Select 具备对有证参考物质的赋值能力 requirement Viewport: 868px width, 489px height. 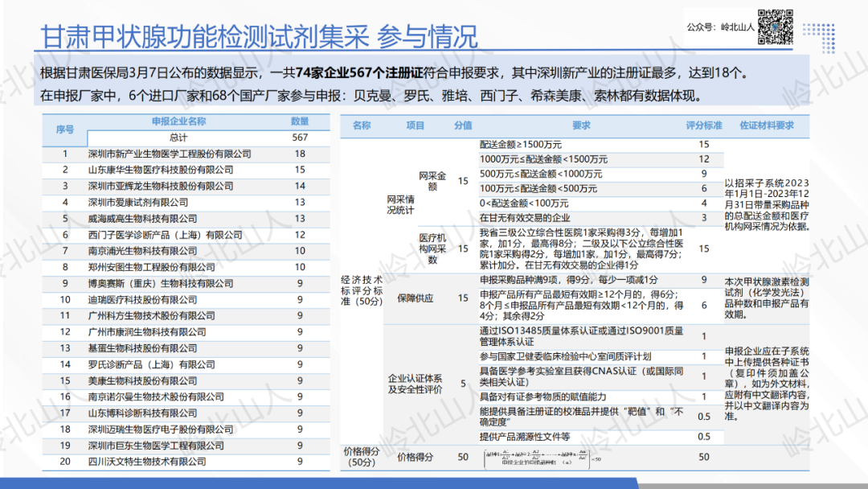(542, 397)
